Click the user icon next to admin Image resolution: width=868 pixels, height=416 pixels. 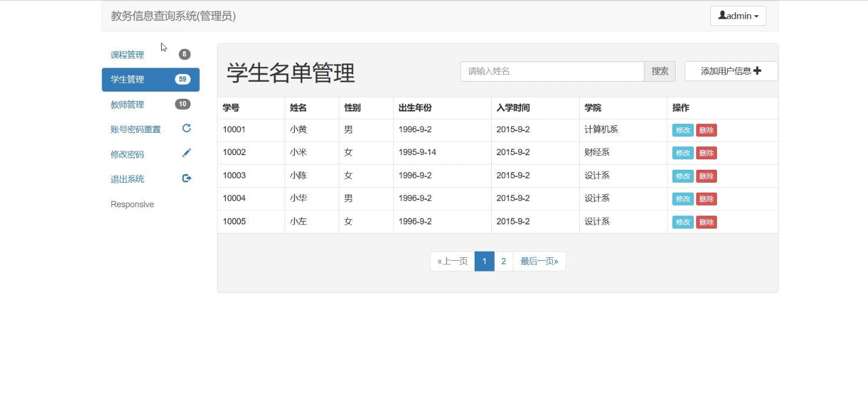[722, 15]
